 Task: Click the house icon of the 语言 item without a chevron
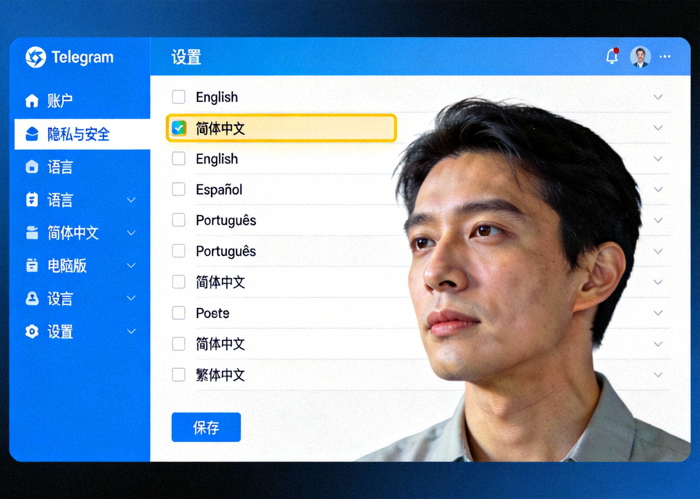32,167
